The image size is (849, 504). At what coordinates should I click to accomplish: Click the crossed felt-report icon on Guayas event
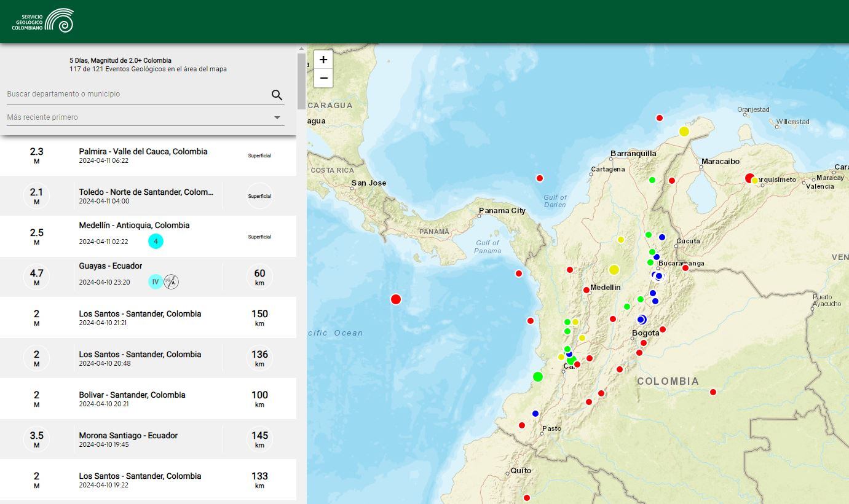(172, 282)
